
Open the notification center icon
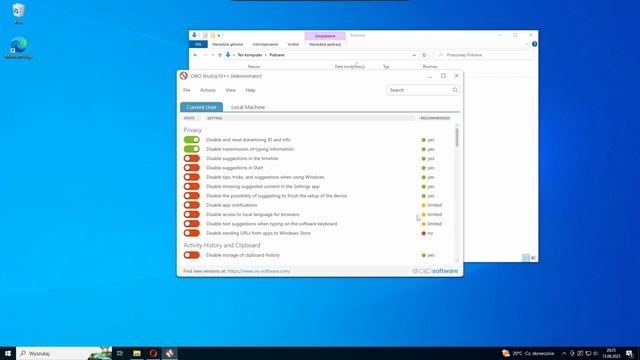click(x=630, y=353)
